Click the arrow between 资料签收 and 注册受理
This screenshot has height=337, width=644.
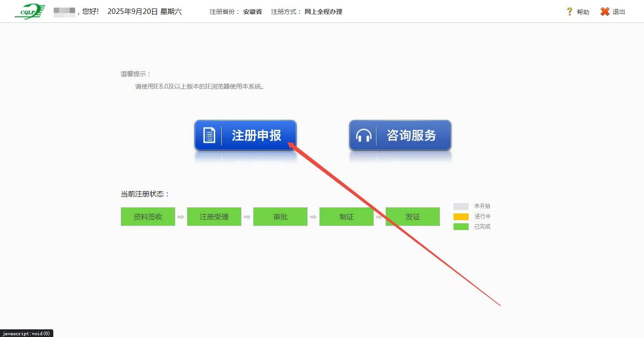pyautogui.click(x=181, y=217)
